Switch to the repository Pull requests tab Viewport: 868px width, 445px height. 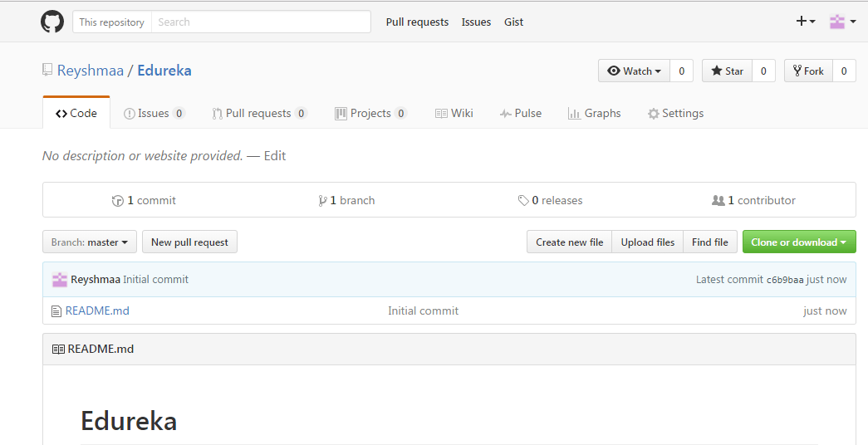click(260, 113)
